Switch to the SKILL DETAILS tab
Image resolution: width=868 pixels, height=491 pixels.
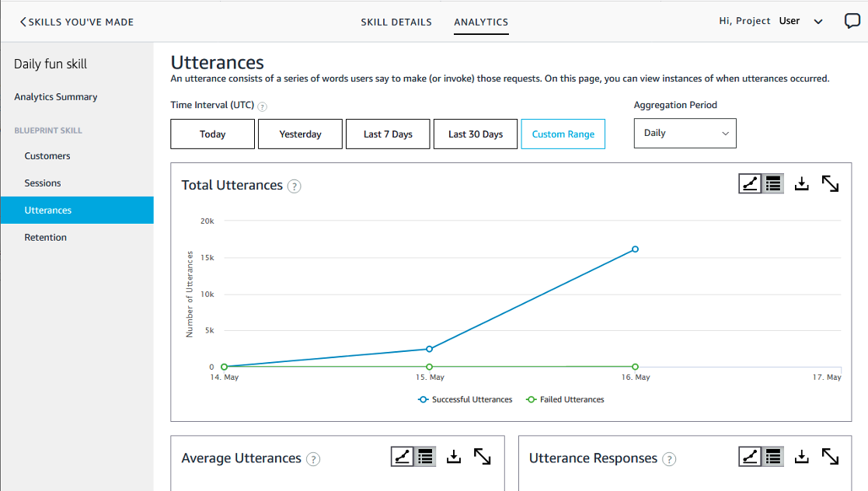396,22
